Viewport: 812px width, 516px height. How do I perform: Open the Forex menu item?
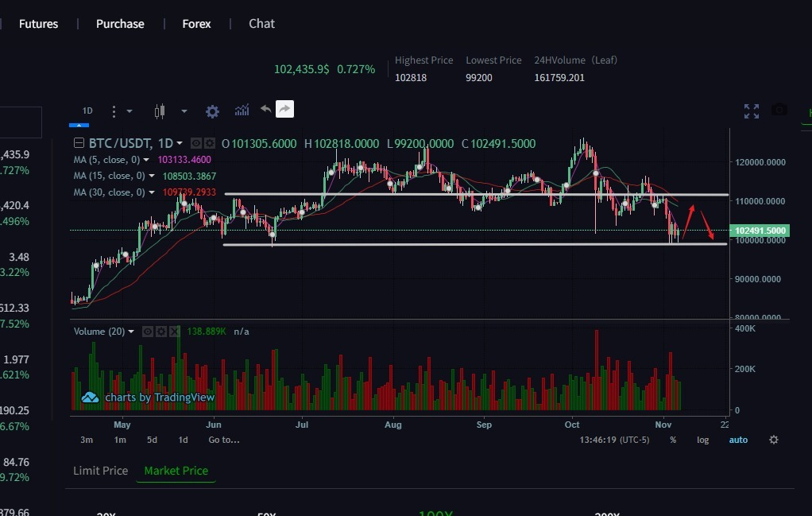tap(196, 24)
